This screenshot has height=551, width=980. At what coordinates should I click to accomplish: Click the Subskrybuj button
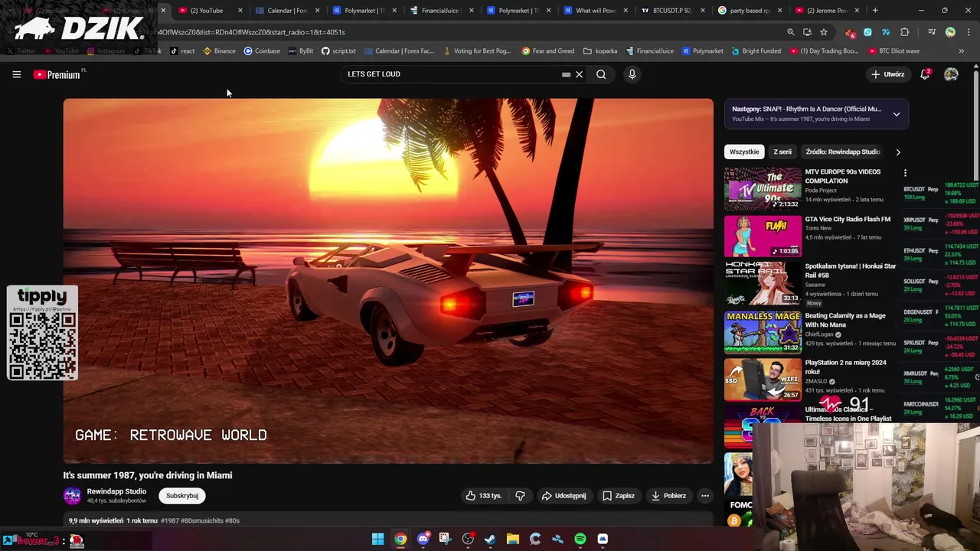pos(182,495)
